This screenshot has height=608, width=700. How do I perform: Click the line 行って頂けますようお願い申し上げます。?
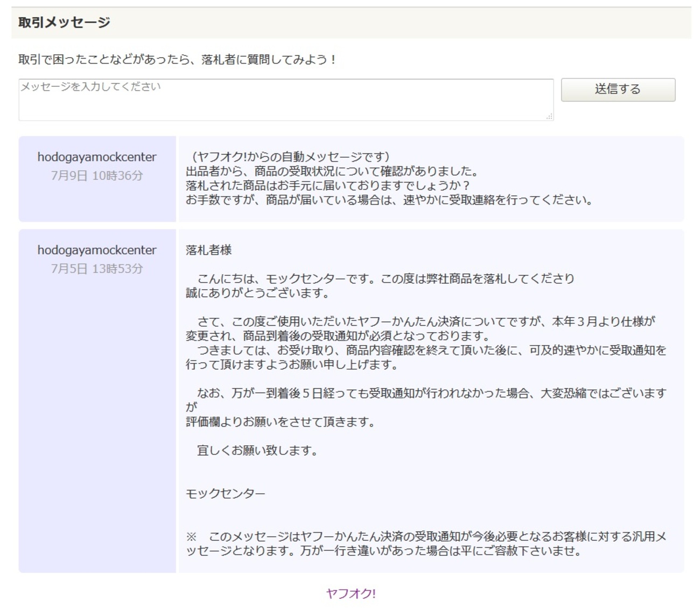[292, 365]
